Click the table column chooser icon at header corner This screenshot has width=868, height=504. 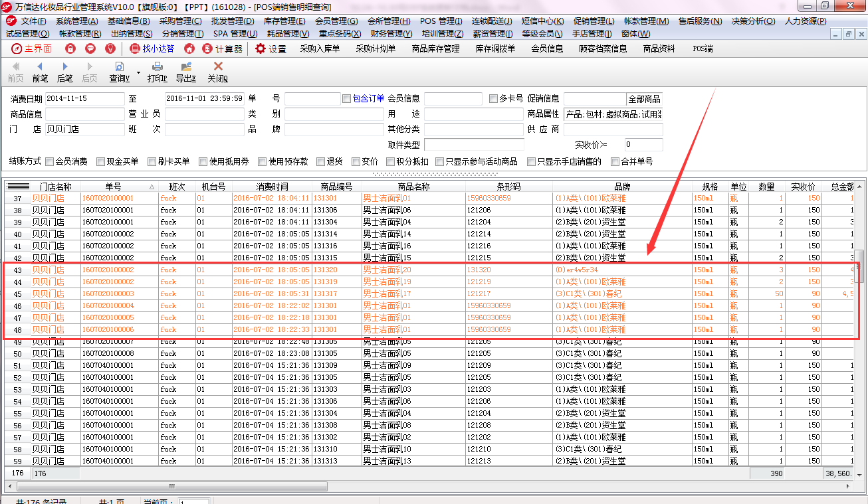[x=18, y=187]
